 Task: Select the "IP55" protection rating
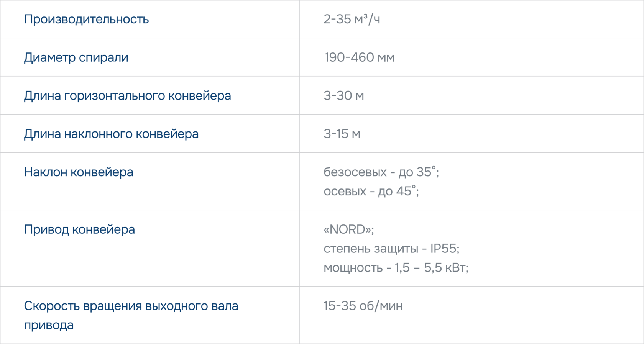[444, 249]
